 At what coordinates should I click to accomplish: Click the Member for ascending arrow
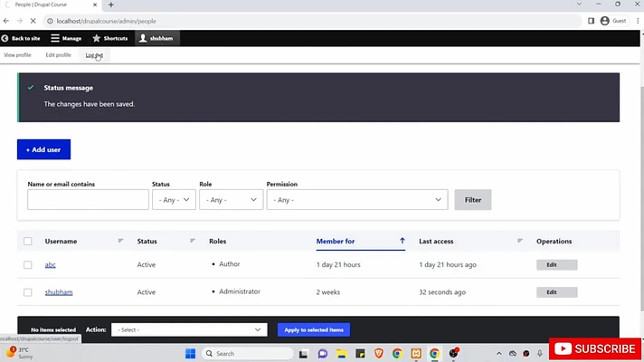(402, 241)
